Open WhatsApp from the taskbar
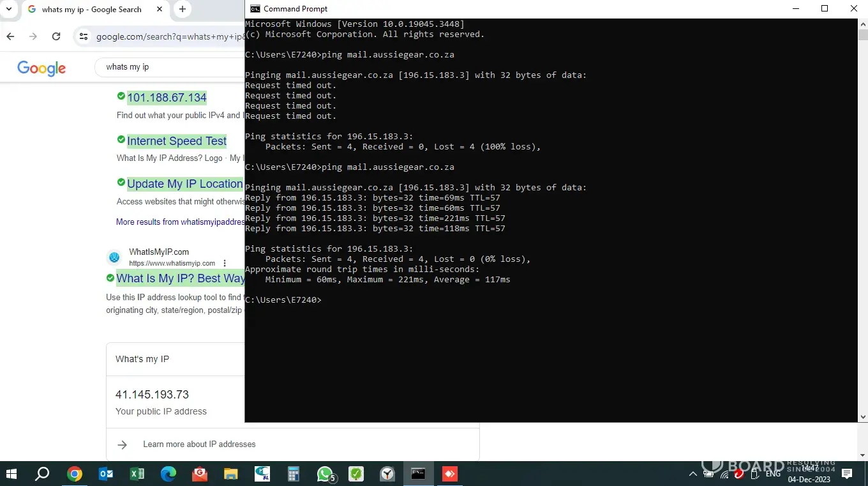868x486 pixels. [325, 474]
